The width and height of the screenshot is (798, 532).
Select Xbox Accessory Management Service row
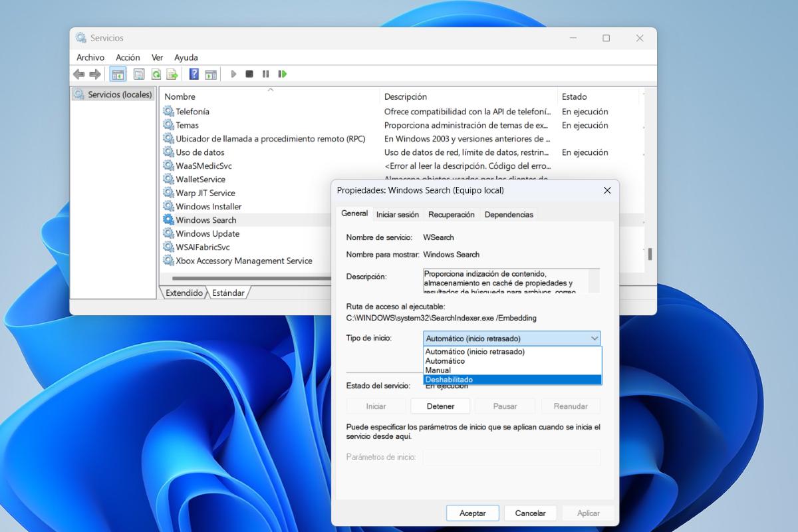246,261
